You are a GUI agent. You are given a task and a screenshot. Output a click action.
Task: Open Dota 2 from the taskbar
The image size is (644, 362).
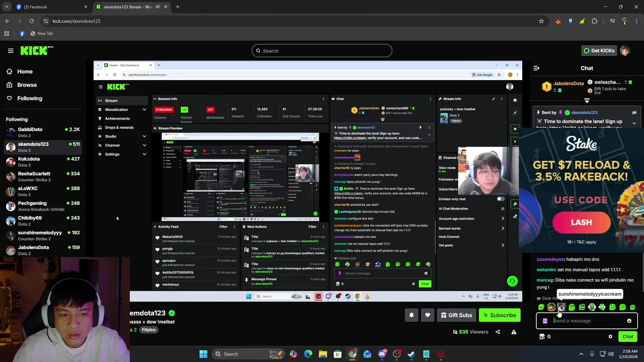point(441,354)
